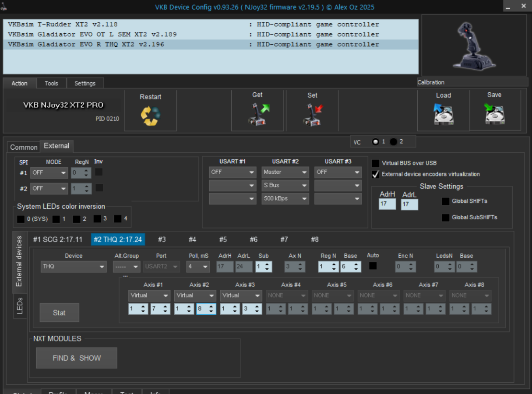
Task: Toggle system LED inversion checkbox 4
Action: click(x=118, y=218)
